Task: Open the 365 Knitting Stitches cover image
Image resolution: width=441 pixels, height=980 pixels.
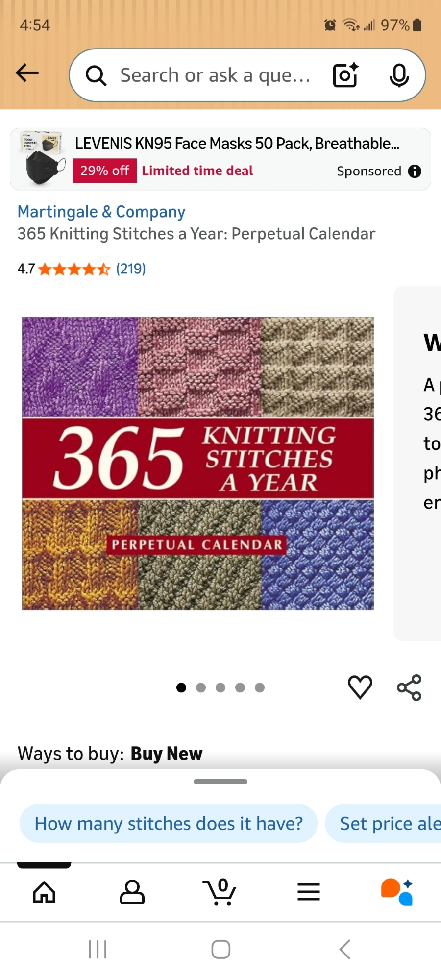Action: click(198, 463)
